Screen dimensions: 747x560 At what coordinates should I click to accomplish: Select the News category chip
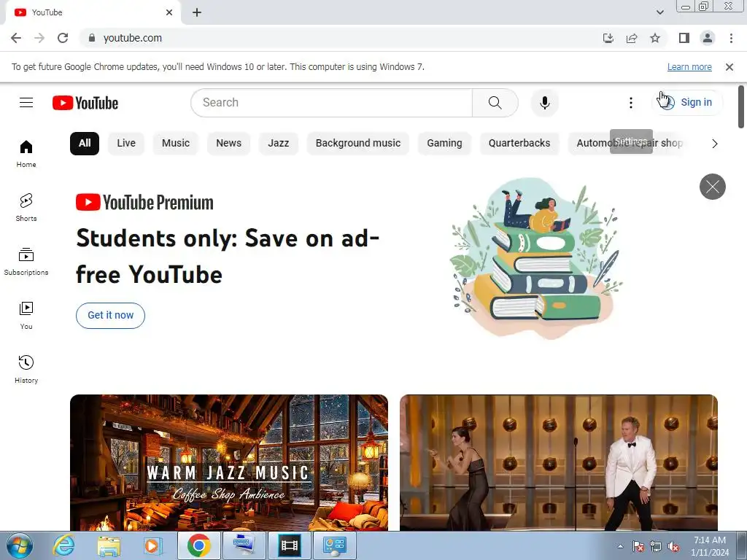[228, 144]
